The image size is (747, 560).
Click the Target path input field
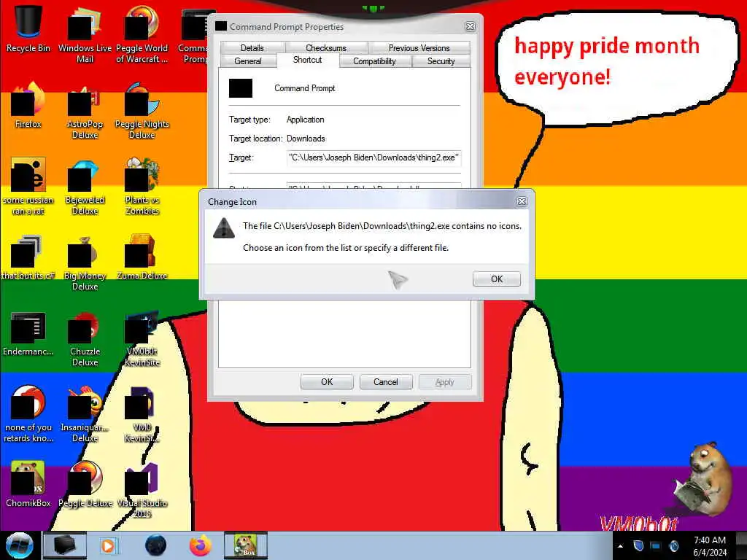tap(374, 157)
